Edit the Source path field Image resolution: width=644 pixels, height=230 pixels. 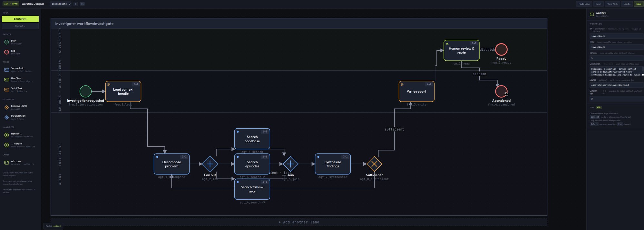(x=616, y=85)
